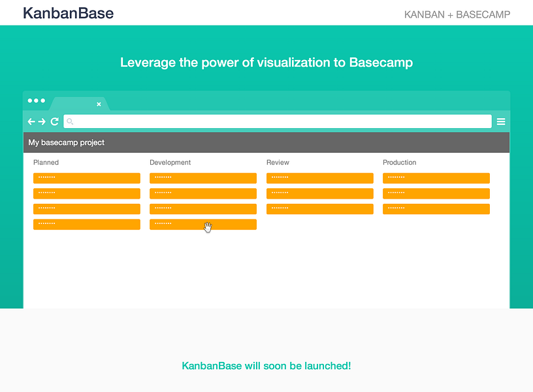Click the three window dots in mock browser
Image resolution: width=533 pixels, height=392 pixels.
(37, 101)
